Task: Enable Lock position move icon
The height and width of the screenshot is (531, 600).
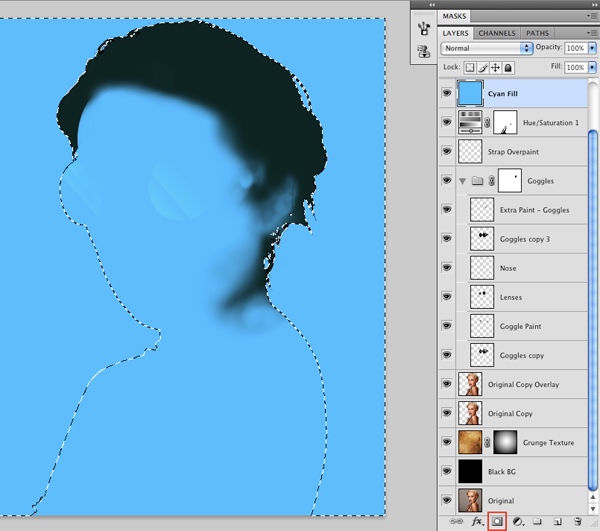Action: pyautogui.click(x=496, y=68)
